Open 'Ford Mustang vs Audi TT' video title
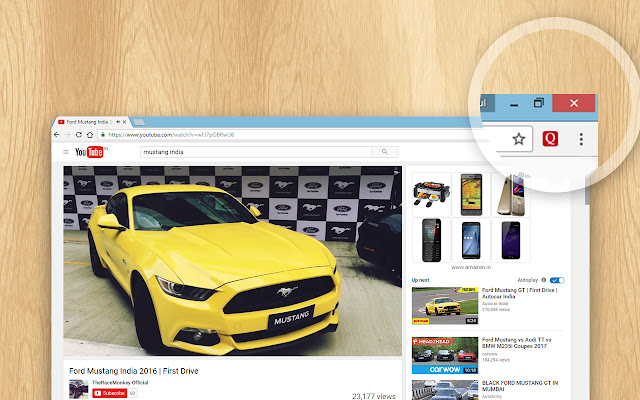The image size is (640, 400). pyautogui.click(x=516, y=343)
